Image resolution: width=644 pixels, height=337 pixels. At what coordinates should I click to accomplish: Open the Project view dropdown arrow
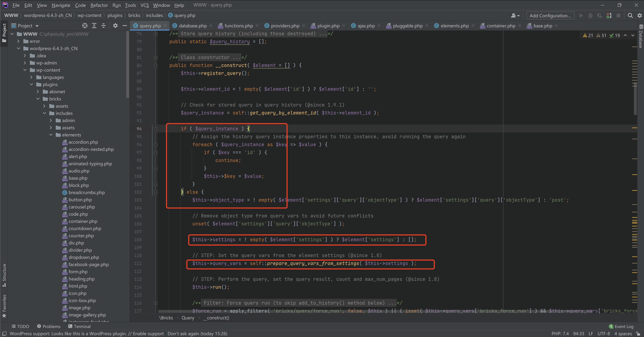coord(37,26)
